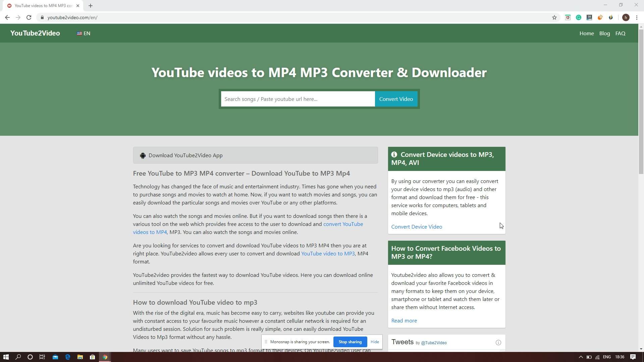Click the Stop sharing button
Viewport: 644px width, 362px height.
(350, 342)
